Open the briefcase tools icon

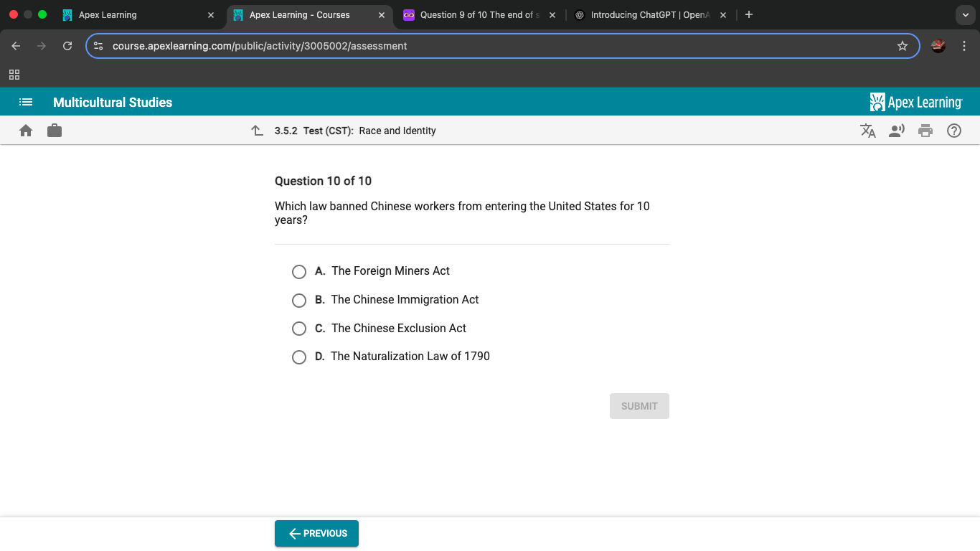[x=55, y=131]
